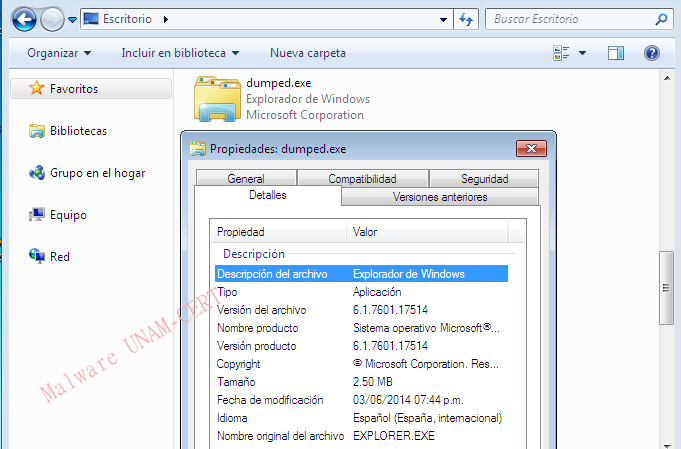Open Incluir en biblioteca dropdown
Image resolution: width=681 pixels, height=449 pixels.
[180, 53]
